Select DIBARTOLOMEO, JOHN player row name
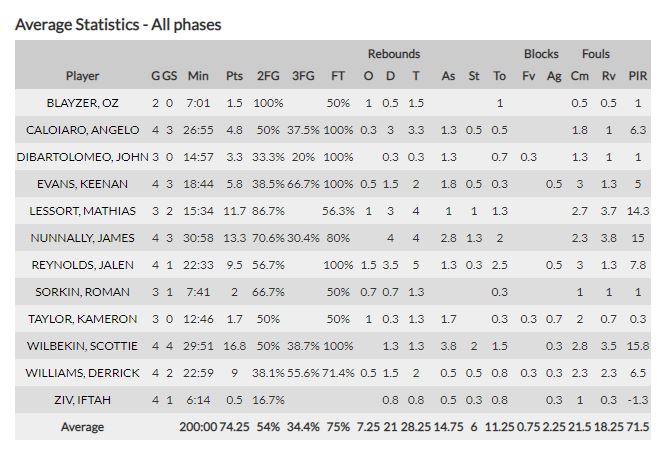Image resolution: width=661 pixels, height=449 pixels. 82,157
